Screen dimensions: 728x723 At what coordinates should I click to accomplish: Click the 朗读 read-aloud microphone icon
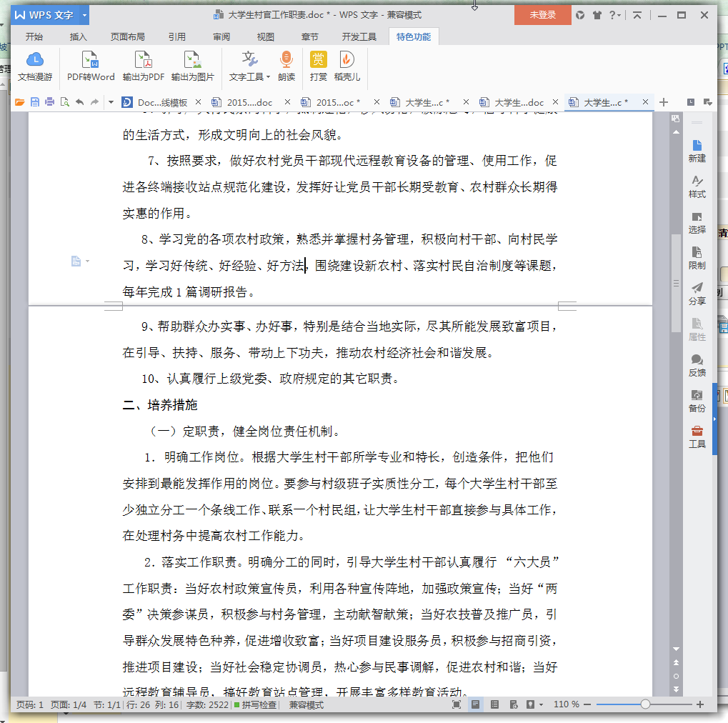(286, 60)
